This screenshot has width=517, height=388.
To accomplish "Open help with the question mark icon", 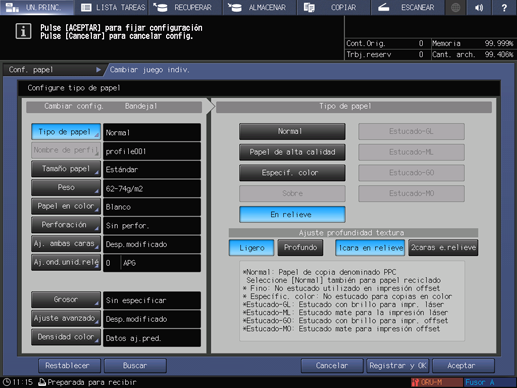I will click(504, 7).
